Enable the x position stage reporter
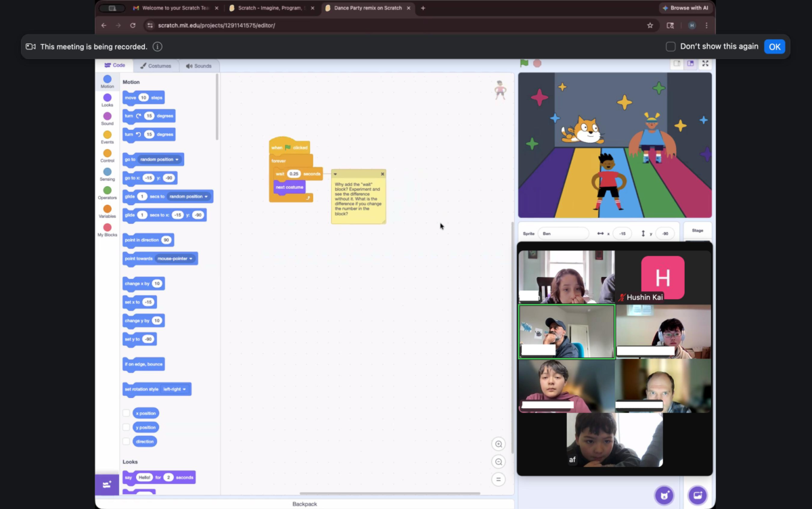The height and width of the screenshot is (509, 812). (x=126, y=413)
